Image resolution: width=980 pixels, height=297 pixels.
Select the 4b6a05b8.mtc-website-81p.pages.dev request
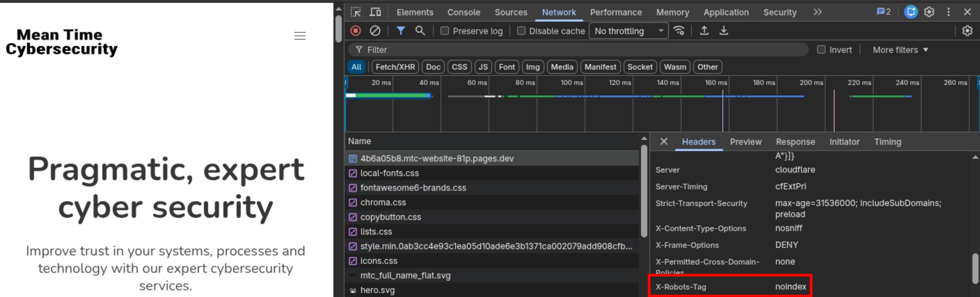pos(492,158)
